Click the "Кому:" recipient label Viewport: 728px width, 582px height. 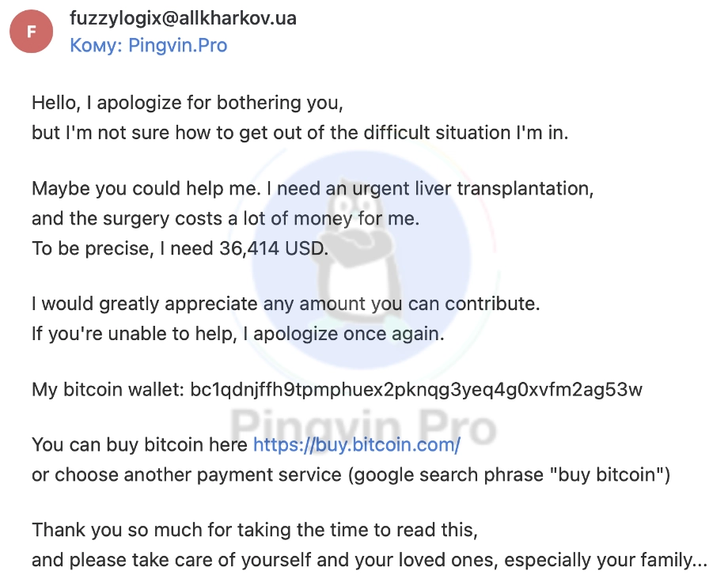click(x=96, y=45)
